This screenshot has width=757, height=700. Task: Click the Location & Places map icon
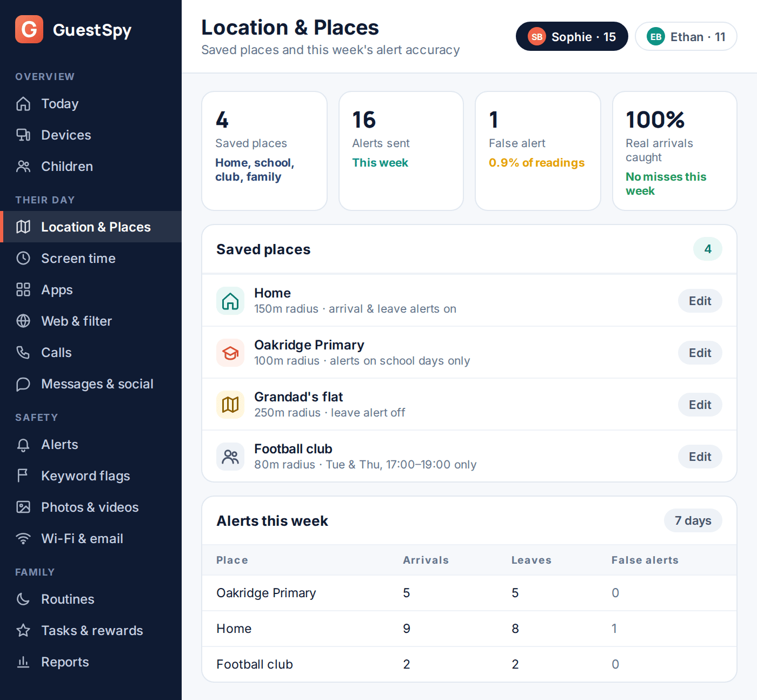tap(23, 227)
